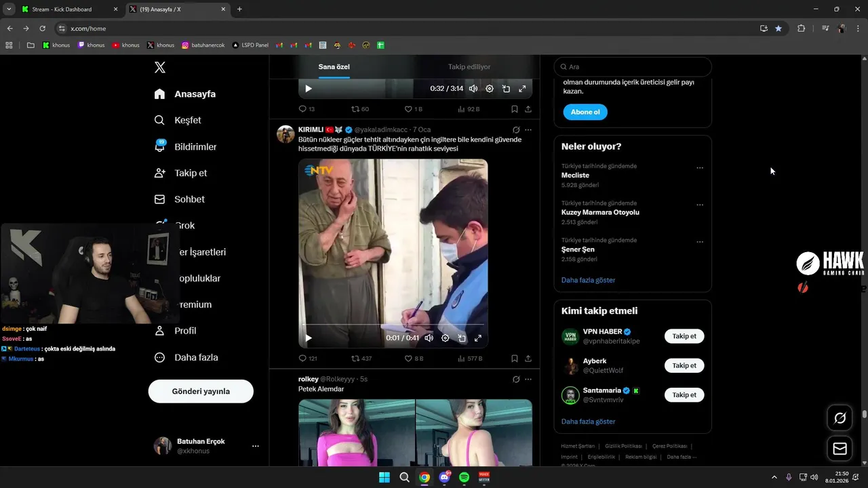Toggle picture-in-picture on top video

[x=506, y=89]
